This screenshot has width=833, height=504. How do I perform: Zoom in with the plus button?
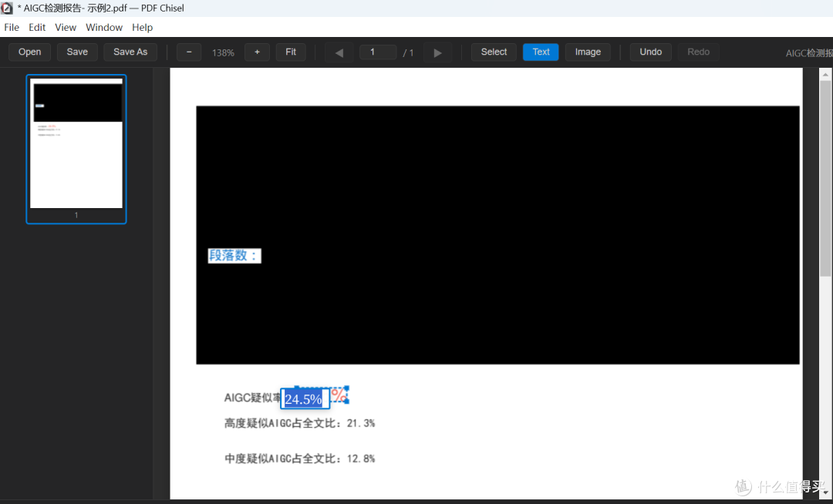257,52
